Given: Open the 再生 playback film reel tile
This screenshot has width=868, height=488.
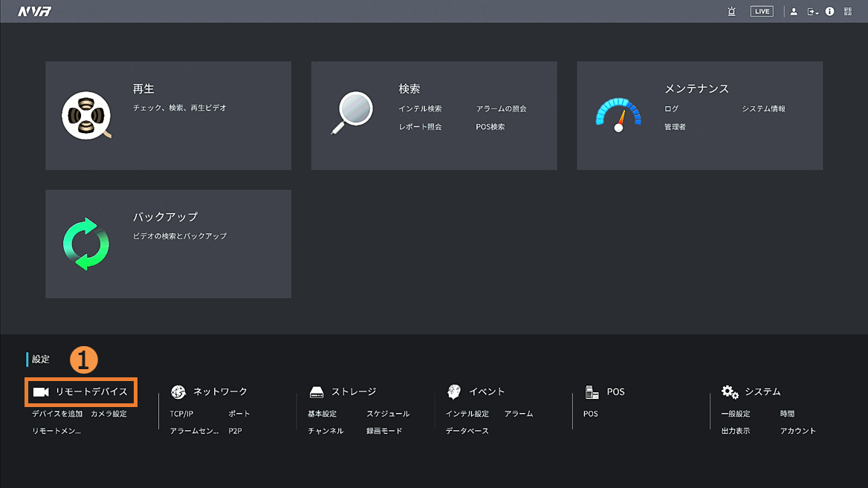Looking at the screenshot, I should tap(86, 116).
